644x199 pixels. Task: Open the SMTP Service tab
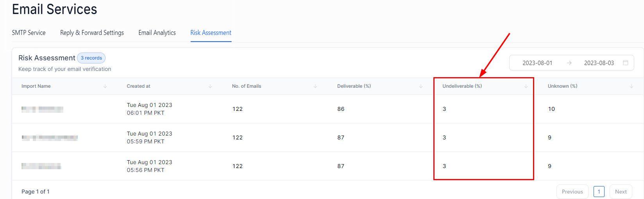click(x=29, y=33)
